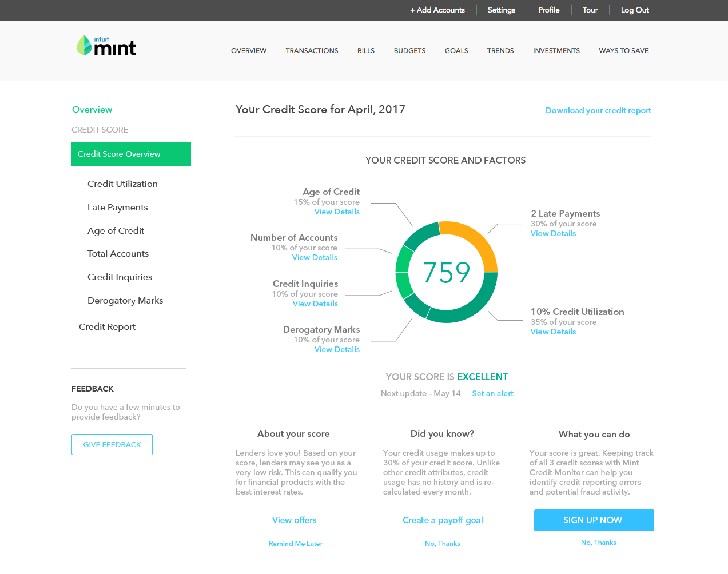The width and height of the screenshot is (728, 574).
Task: Click the 759 score in the donut
Action: (447, 273)
